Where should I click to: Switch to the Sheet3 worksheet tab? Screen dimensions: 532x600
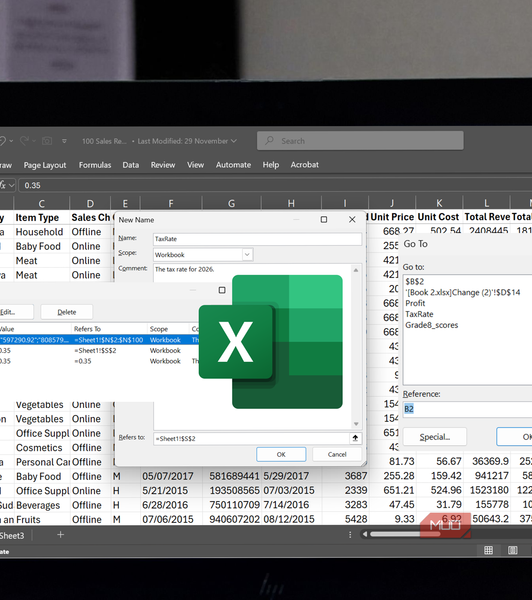click(x=12, y=536)
